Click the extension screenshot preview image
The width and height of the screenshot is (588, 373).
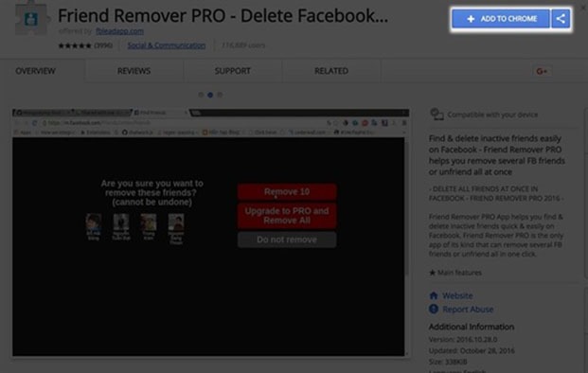[210, 233]
